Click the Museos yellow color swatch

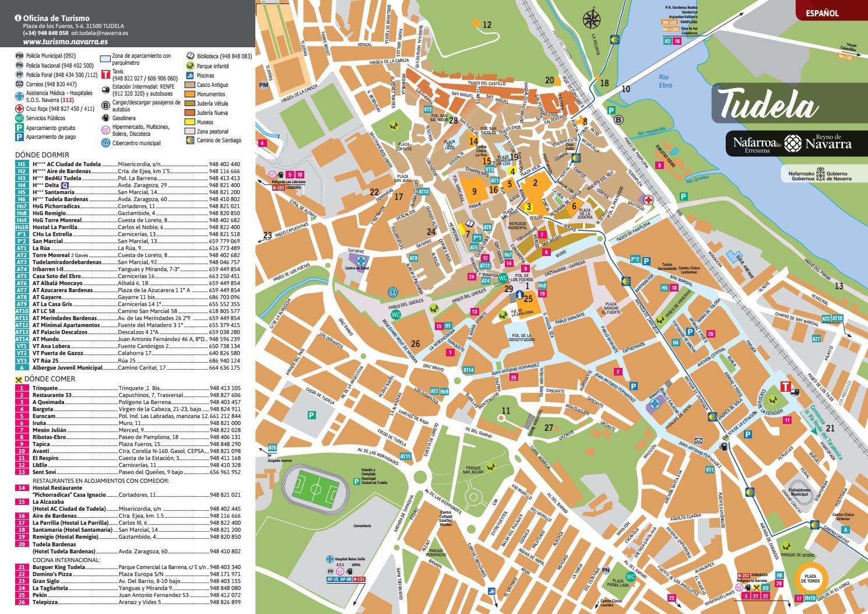190,122
